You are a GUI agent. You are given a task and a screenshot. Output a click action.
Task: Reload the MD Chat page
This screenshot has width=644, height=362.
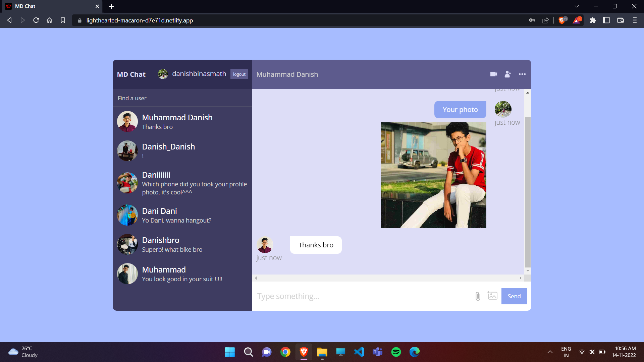tap(36, 20)
